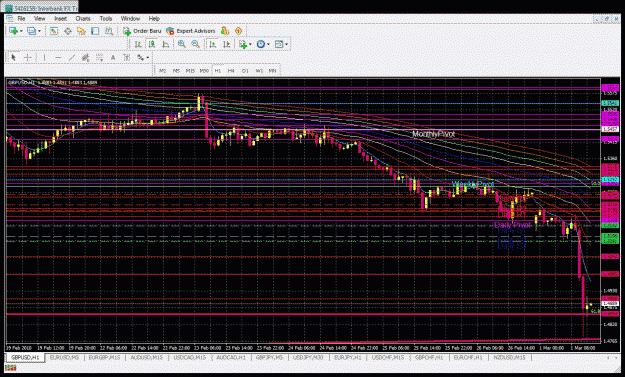This screenshot has width=625, height=377.
Task: Select the Cursor pointer tool
Action: point(14,58)
